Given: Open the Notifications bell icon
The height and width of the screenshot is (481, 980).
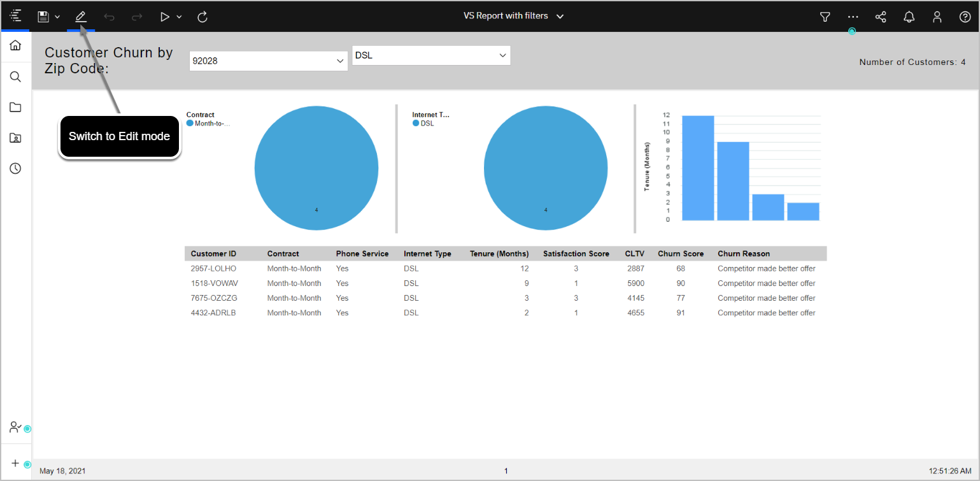Looking at the screenshot, I should point(909,17).
